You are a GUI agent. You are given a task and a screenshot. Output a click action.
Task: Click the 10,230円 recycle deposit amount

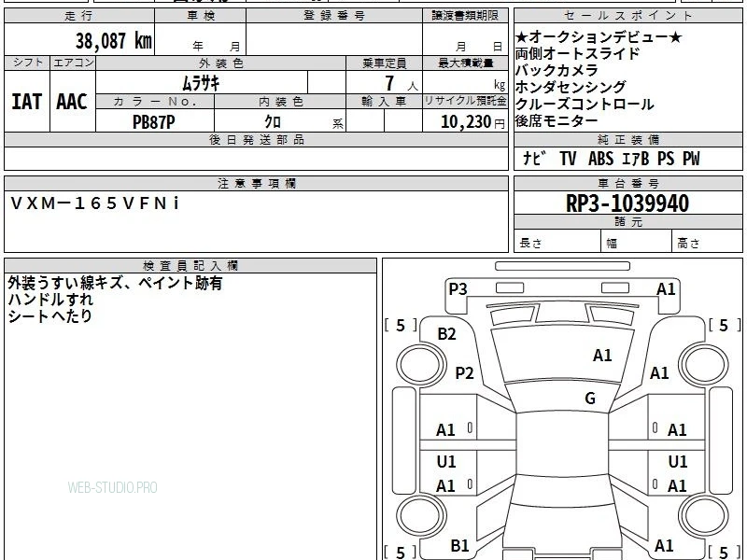pos(472,122)
